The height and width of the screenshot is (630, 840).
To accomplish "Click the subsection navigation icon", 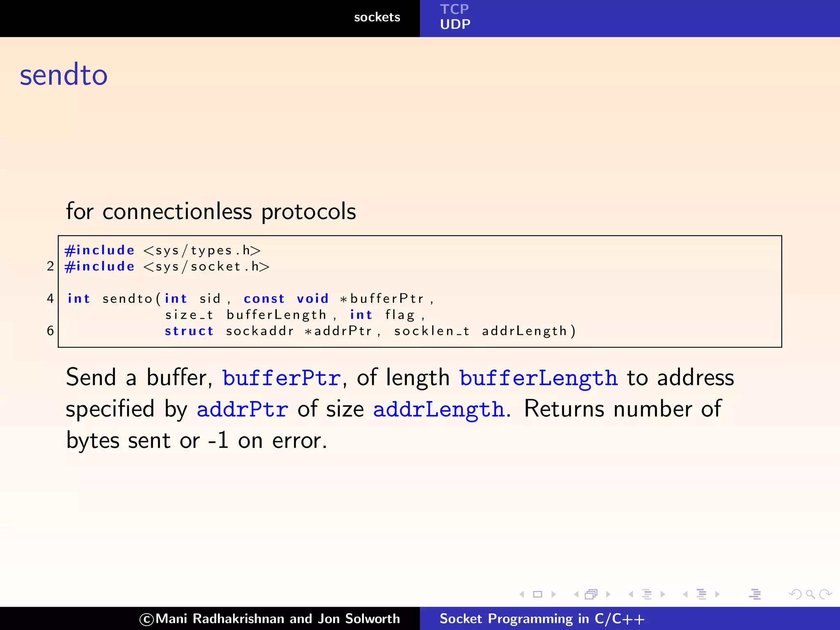I will tap(647, 594).
